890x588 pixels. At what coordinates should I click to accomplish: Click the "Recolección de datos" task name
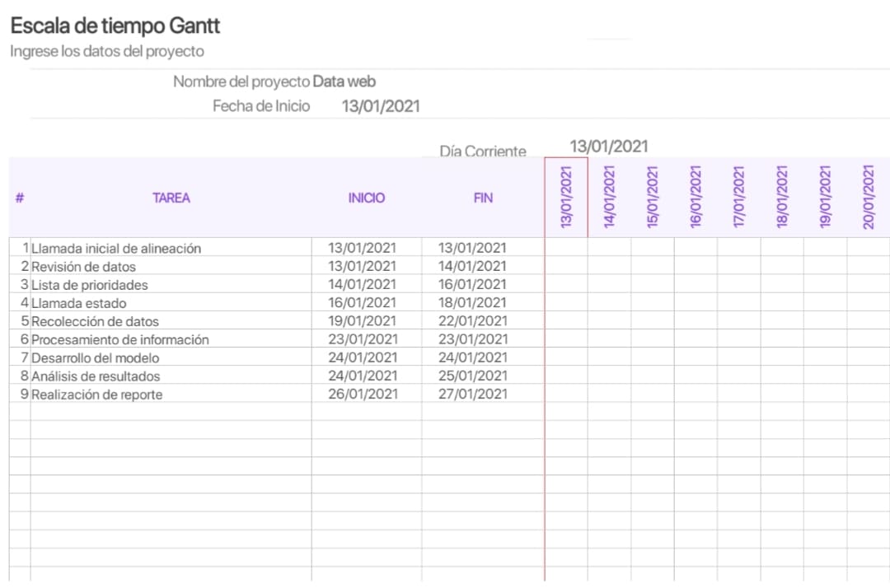tap(95, 321)
